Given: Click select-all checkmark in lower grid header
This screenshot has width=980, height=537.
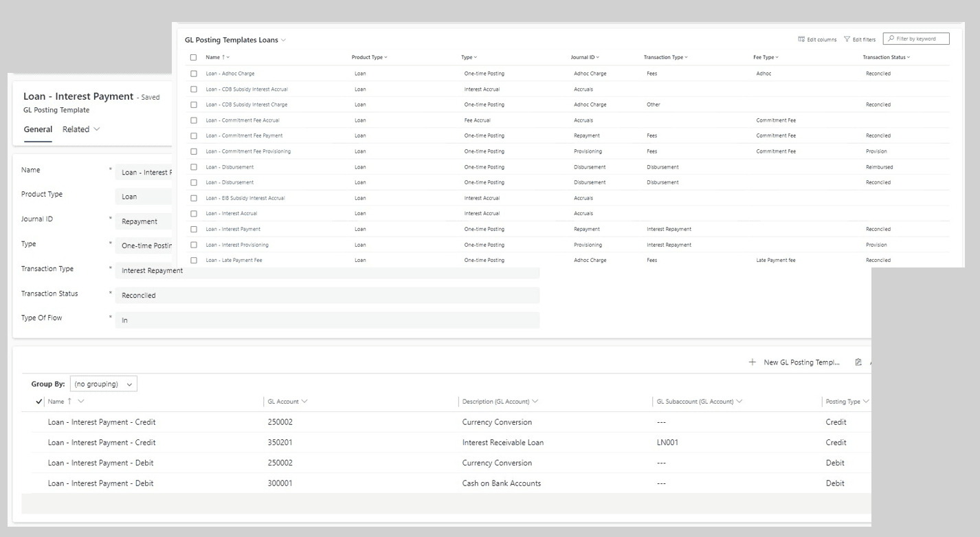Looking at the screenshot, I should point(38,402).
